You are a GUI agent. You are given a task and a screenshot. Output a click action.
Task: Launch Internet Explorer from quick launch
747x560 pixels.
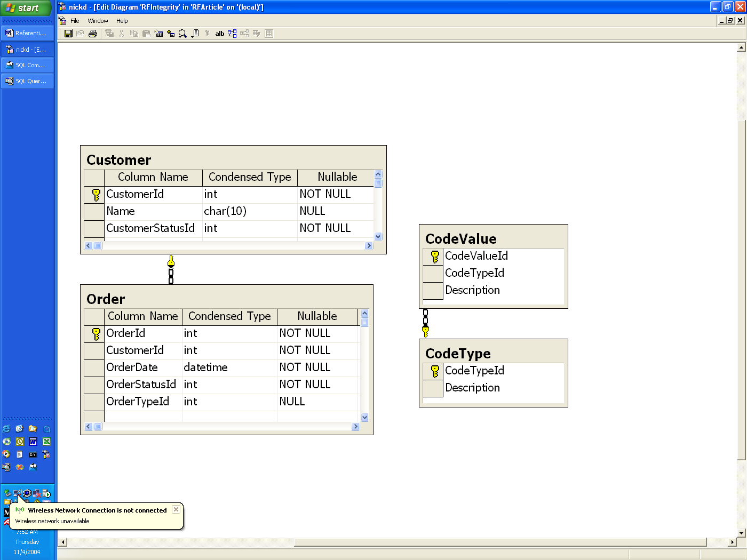coord(6,429)
